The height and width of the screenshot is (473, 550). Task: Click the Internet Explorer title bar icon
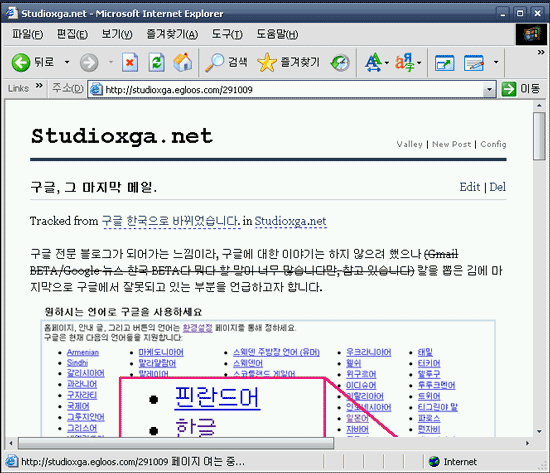click(12, 13)
